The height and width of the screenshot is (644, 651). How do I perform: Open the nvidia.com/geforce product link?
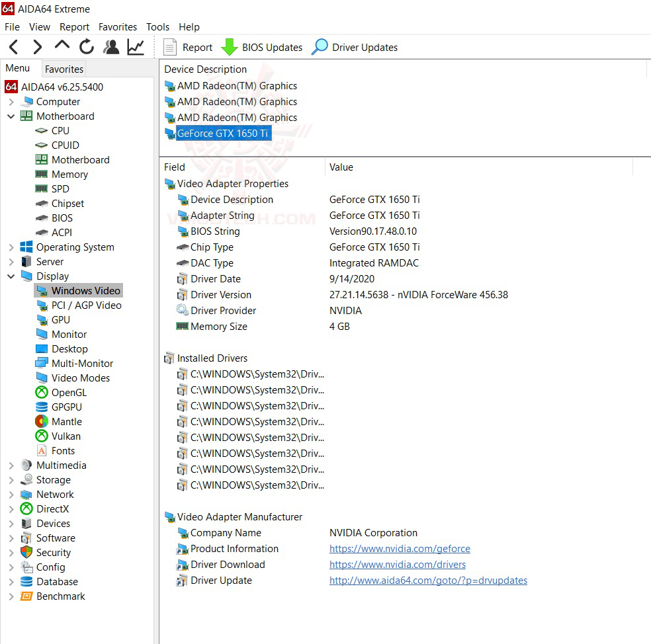400,549
